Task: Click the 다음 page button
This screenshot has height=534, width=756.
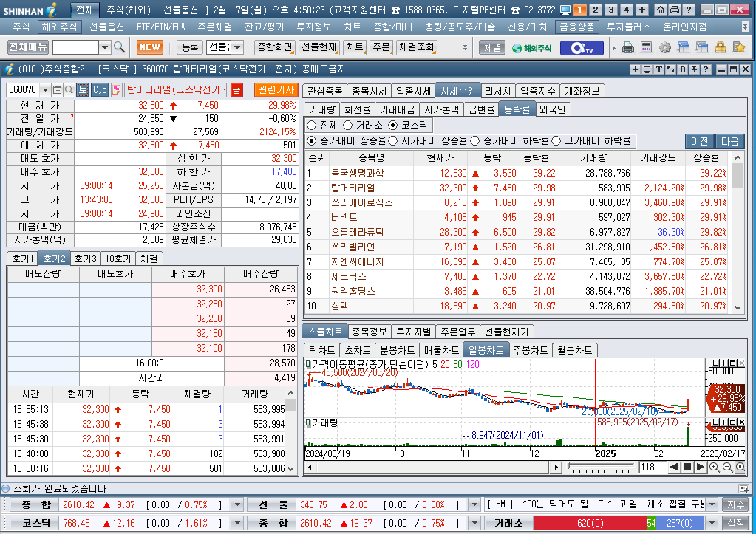Action: pyautogui.click(x=730, y=141)
